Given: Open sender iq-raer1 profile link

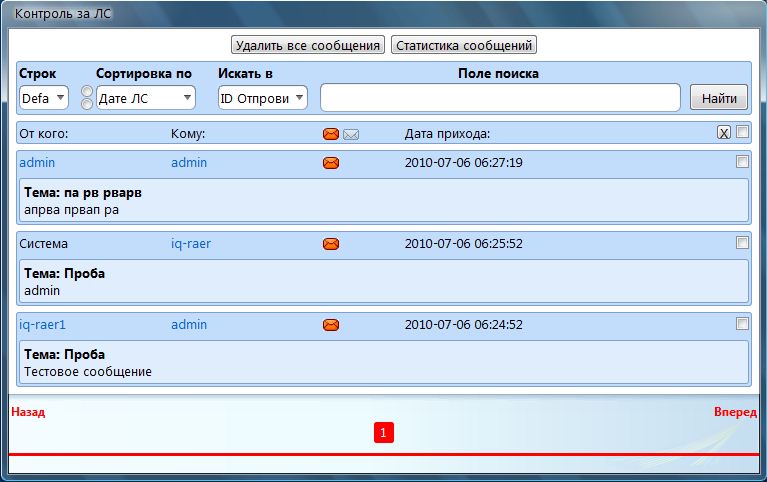Looking at the screenshot, I should coord(42,325).
